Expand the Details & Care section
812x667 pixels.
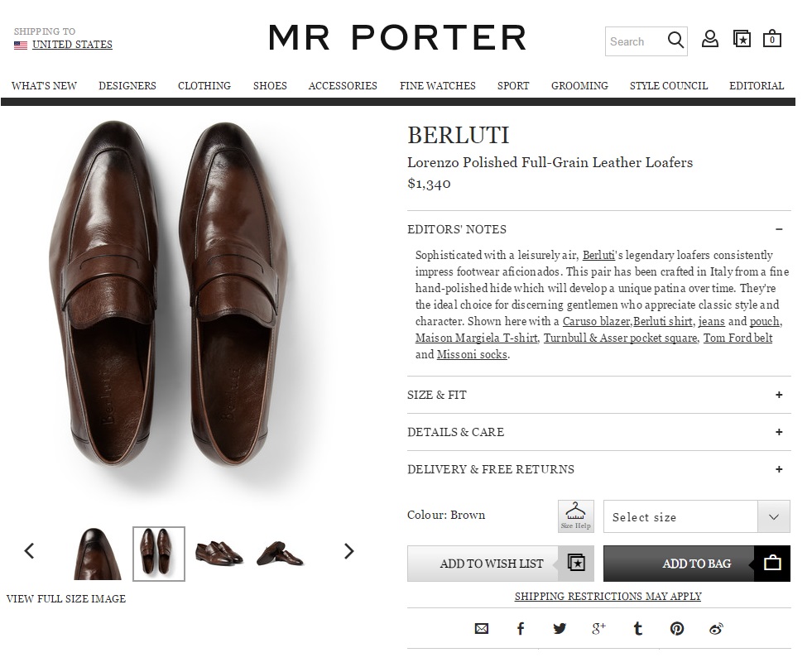tap(779, 432)
